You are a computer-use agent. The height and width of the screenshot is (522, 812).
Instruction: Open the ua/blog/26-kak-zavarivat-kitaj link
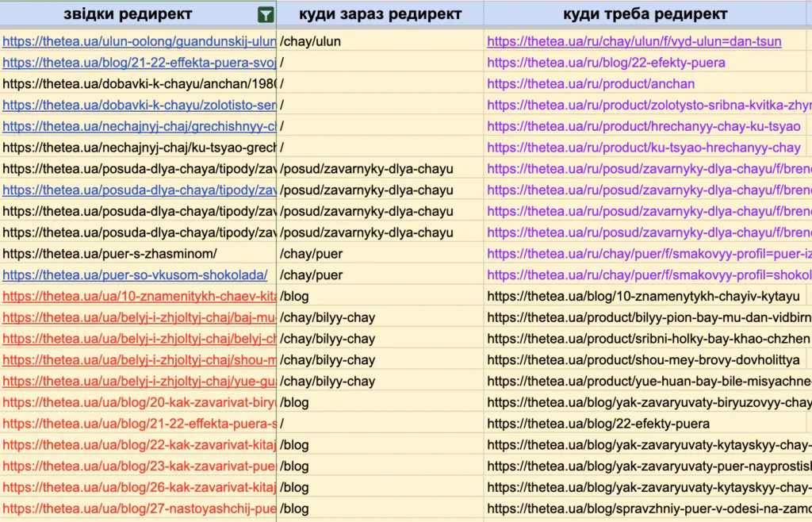click(x=140, y=487)
